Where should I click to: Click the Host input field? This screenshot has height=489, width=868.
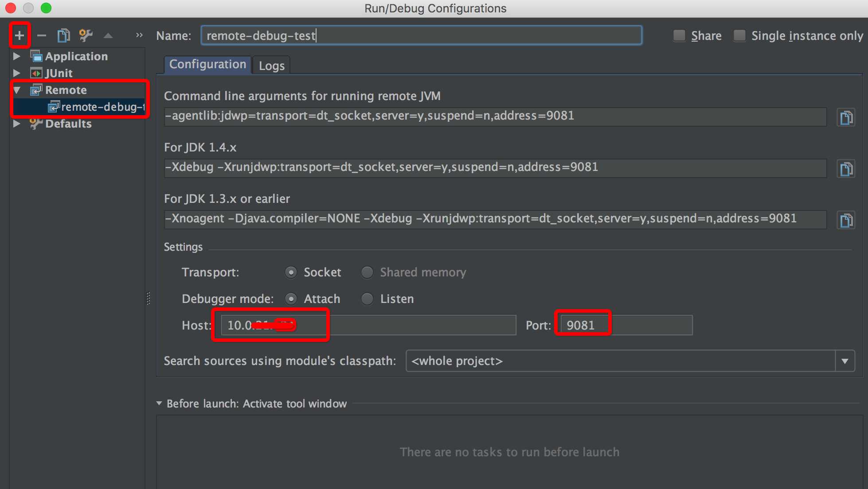[x=369, y=325]
